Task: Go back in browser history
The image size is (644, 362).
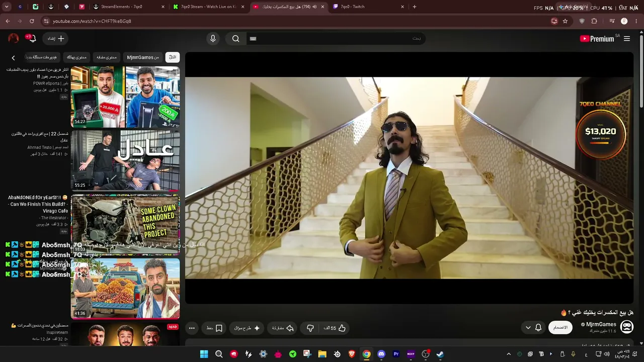Action: 8,21
